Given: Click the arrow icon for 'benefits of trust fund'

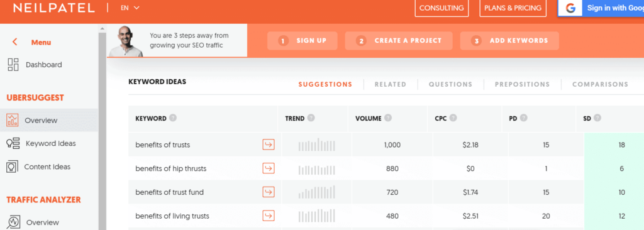Looking at the screenshot, I should point(269,192).
